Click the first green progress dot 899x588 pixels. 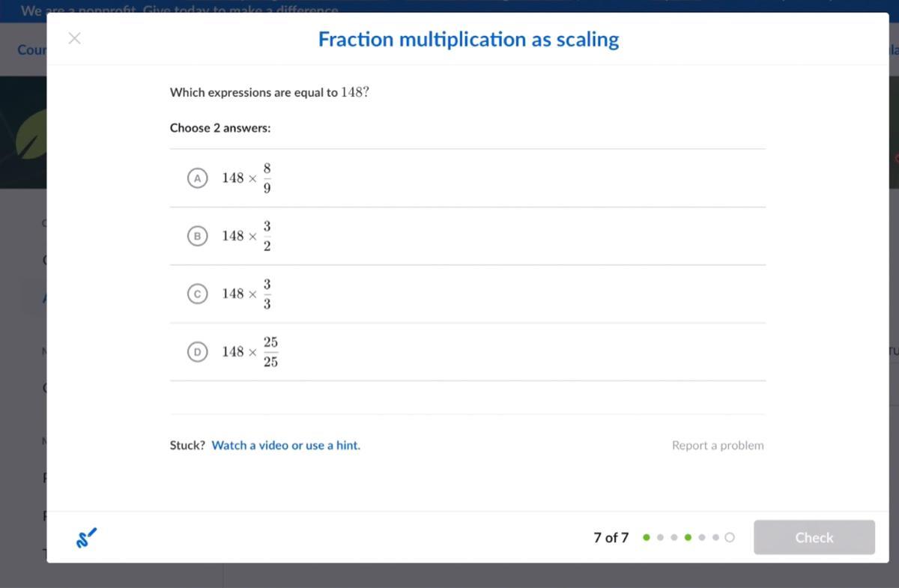click(x=647, y=537)
